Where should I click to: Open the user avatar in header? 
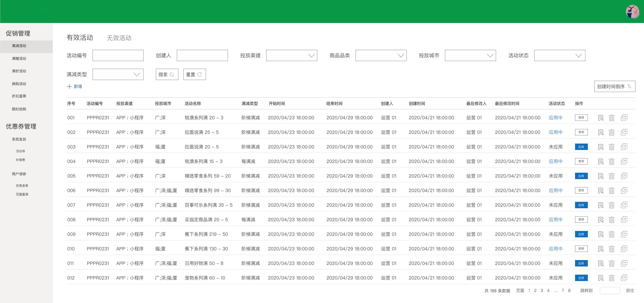[x=632, y=11]
